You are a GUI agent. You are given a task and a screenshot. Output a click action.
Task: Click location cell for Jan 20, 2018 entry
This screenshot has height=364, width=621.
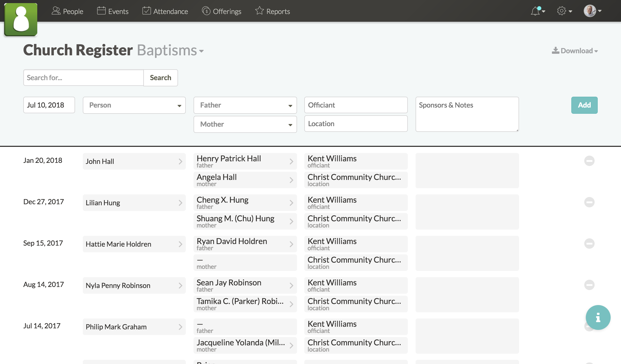click(x=356, y=180)
